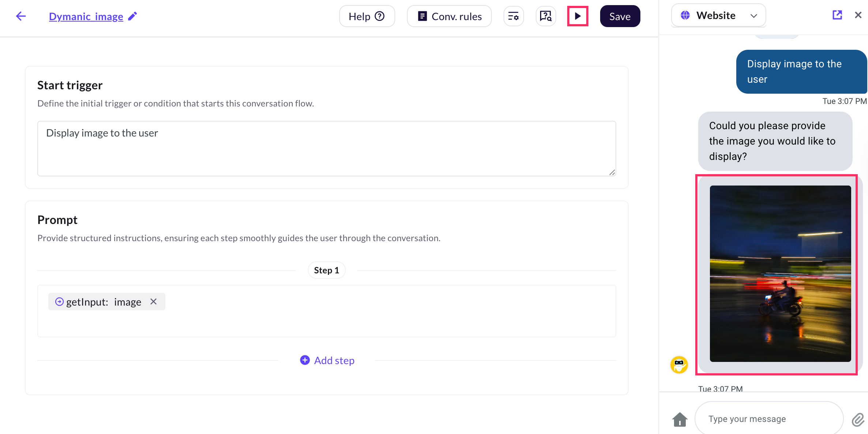Viewport: 868px width, 434px height.
Task: Open the flow settings list icon
Action: click(x=513, y=16)
